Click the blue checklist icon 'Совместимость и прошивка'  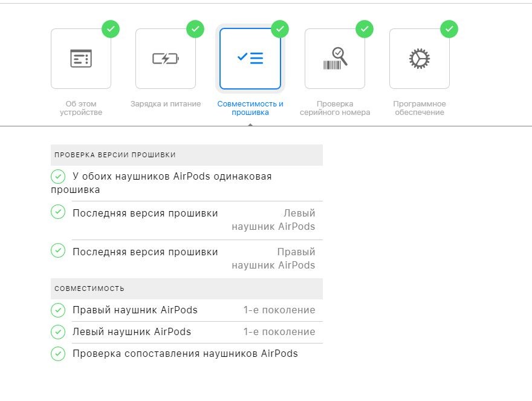point(250,58)
